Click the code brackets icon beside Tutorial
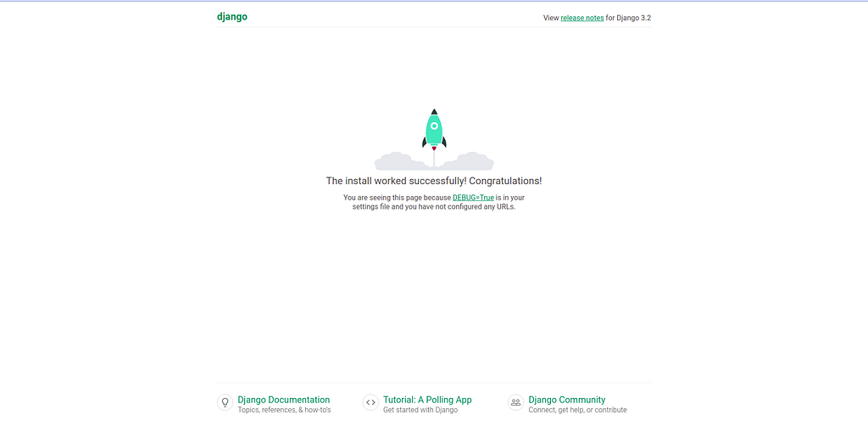The width and height of the screenshot is (868, 426). coord(370,402)
